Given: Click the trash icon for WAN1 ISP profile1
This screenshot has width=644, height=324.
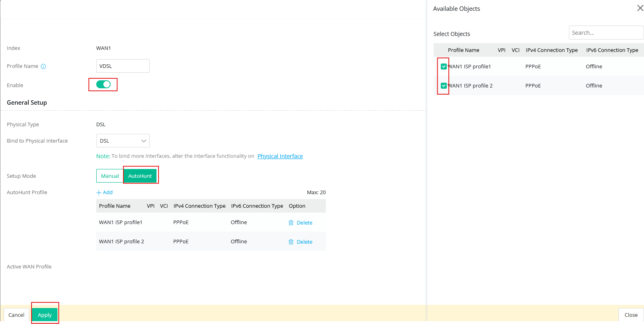Looking at the screenshot, I should point(291,223).
